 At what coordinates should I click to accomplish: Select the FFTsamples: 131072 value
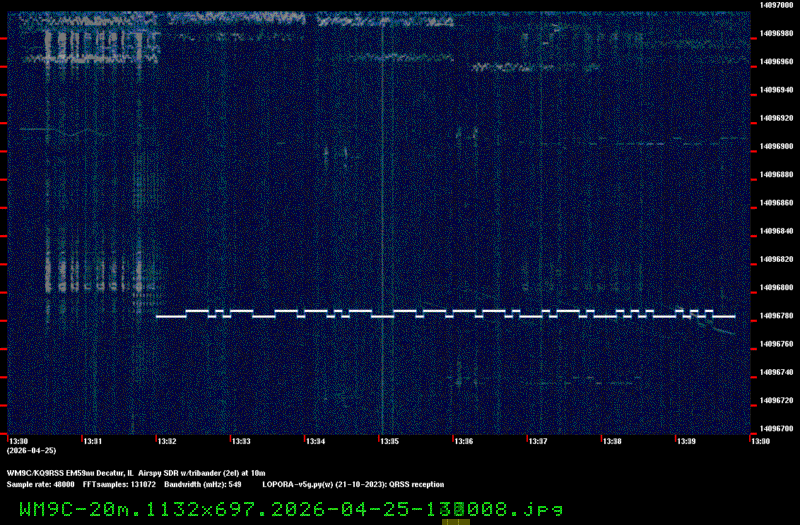[x=119, y=485]
